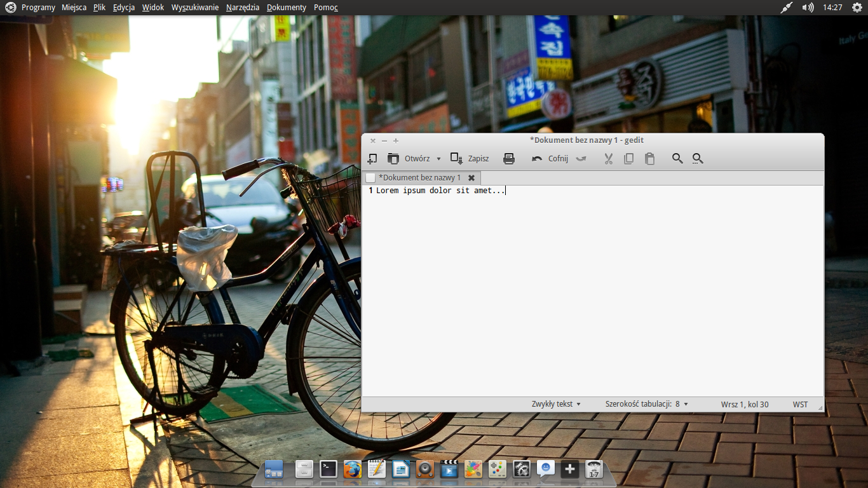
Task: Open find with the magnifier icon
Action: click(x=677, y=159)
